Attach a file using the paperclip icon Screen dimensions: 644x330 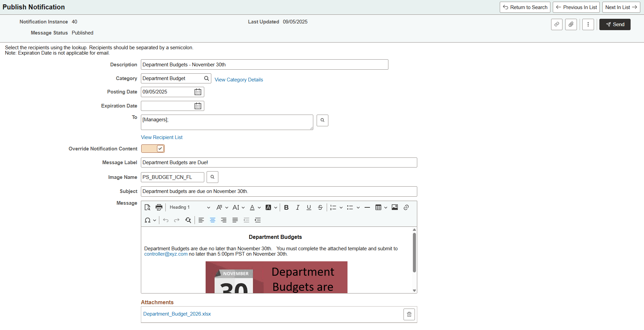571,24
